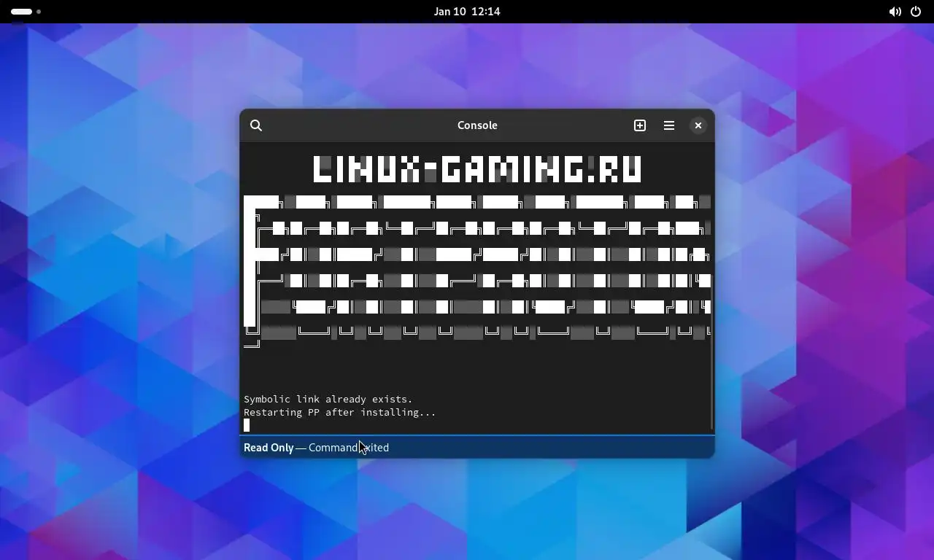Screen dimensions: 934x560
Task: Click the LINUX-GAMING.RU banner text
Action: coord(477,169)
